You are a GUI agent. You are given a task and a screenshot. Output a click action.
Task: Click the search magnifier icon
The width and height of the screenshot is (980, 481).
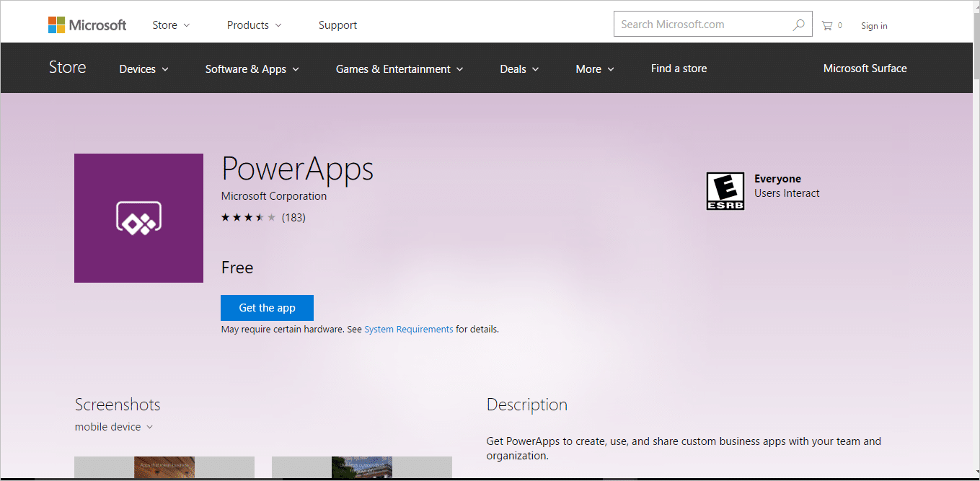[x=798, y=25]
